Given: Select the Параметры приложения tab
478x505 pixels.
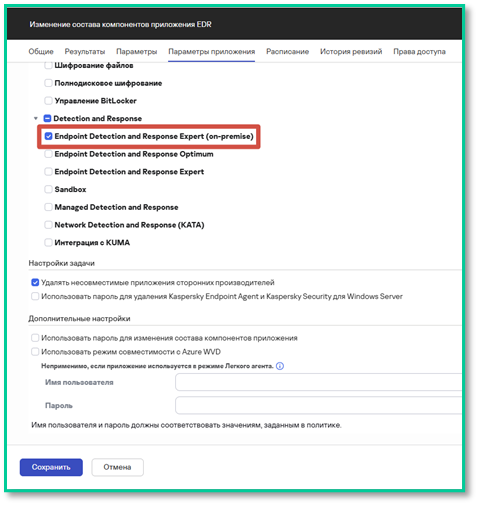Looking at the screenshot, I should [211, 52].
